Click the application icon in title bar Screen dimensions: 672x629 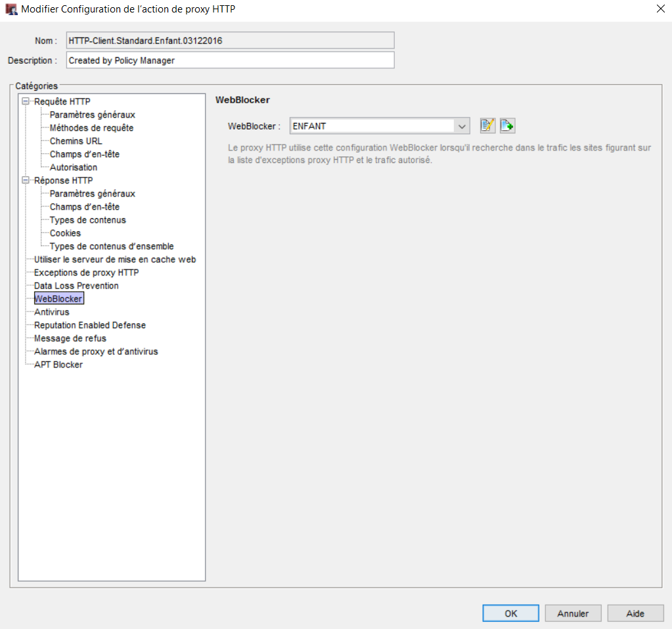click(x=11, y=9)
